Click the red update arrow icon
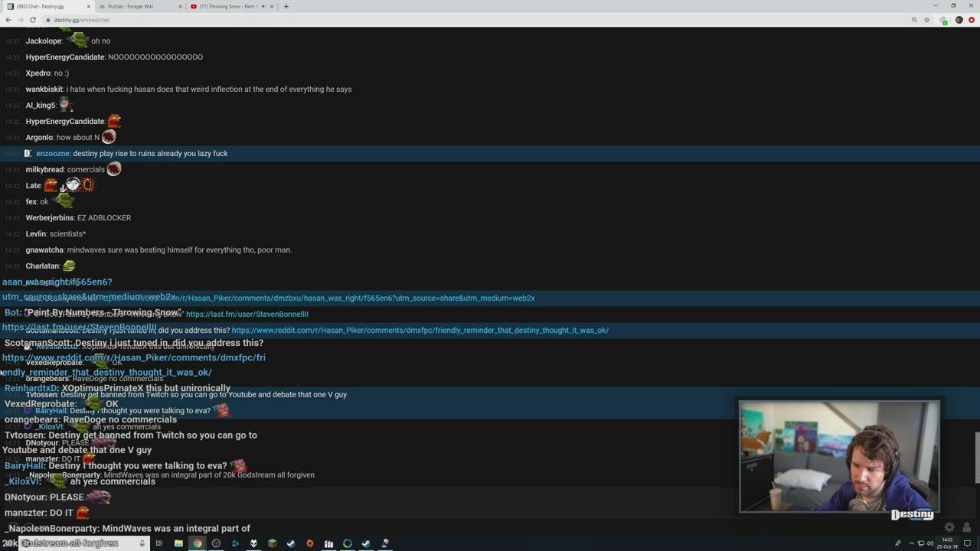The width and height of the screenshot is (980, 551). [972, 20]
